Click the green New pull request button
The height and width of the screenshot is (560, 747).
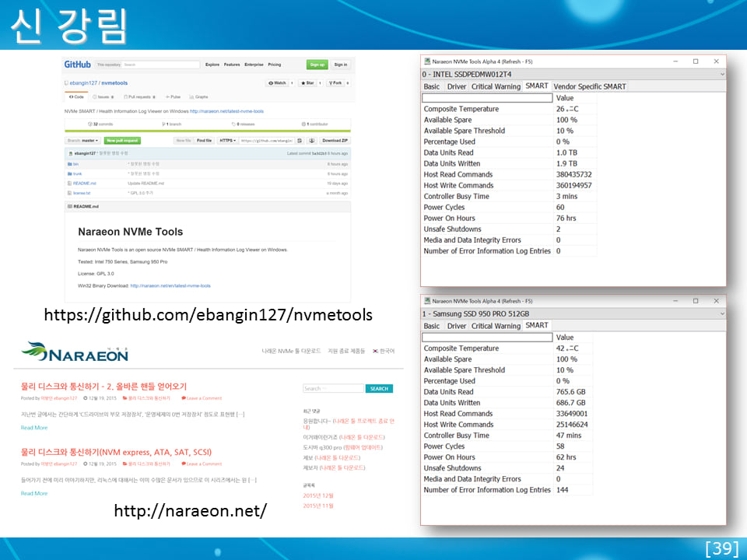[x=122, y=141]
